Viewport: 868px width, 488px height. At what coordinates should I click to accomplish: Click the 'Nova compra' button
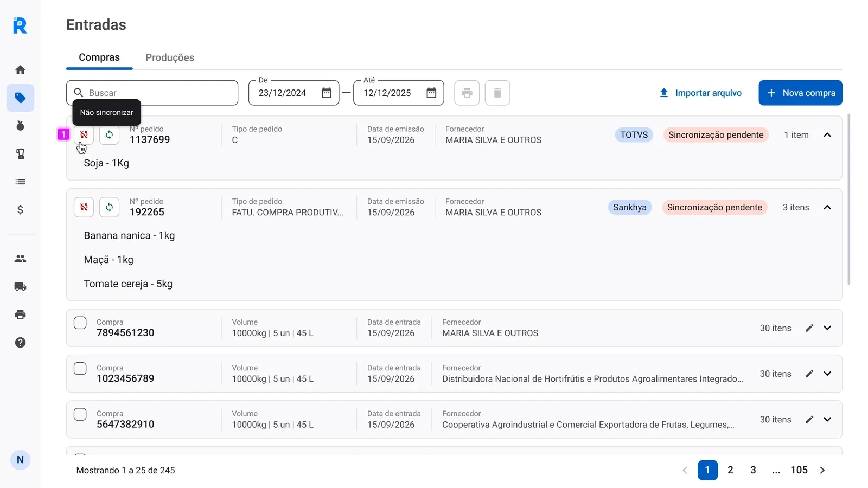pos(800,93)
